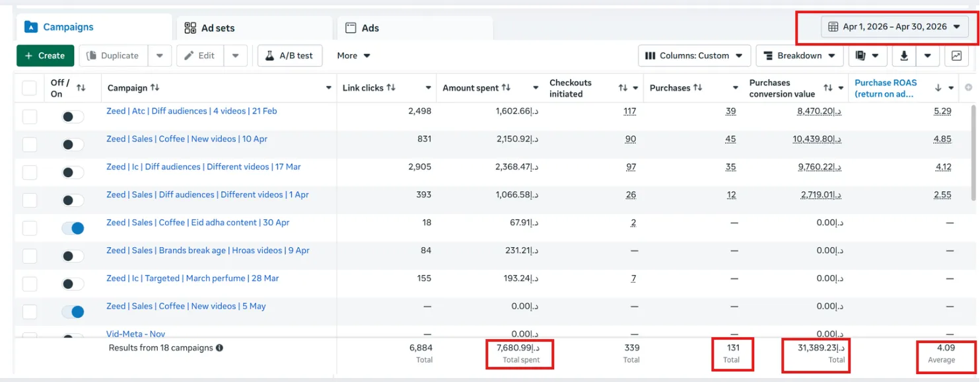The image size is (980, 382).
Task: Open the charts view icon
Action: [x=956, y=56]
